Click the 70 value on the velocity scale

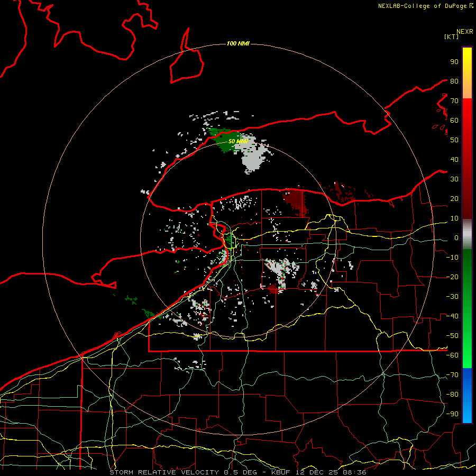tap(454, 101)
